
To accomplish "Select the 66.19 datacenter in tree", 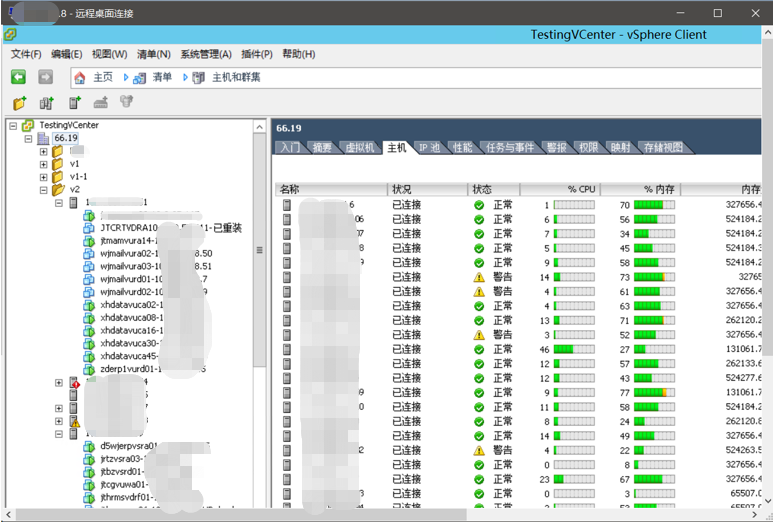I will point(65,138).
